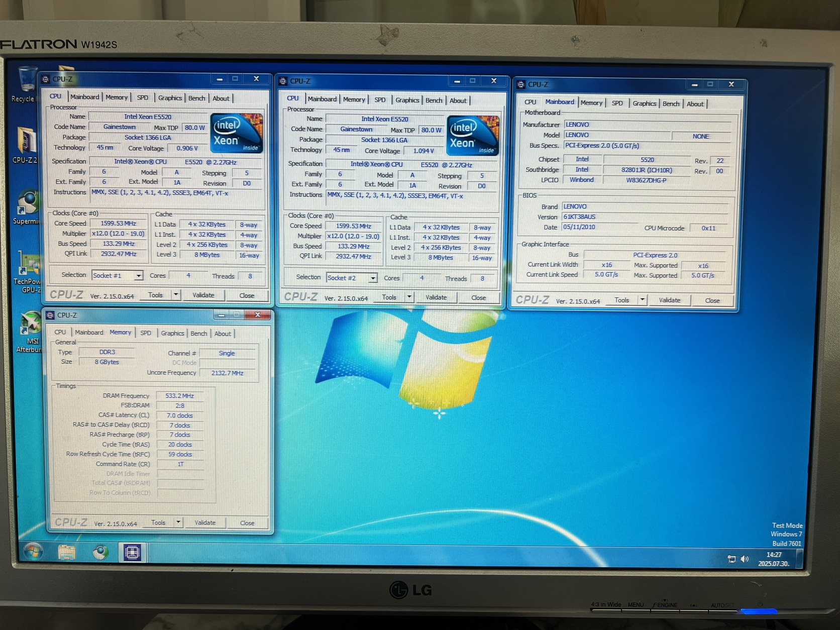Click the Core Voltage value 0.906 V
This screenshot has width=840, height=630.
(187, 148)
